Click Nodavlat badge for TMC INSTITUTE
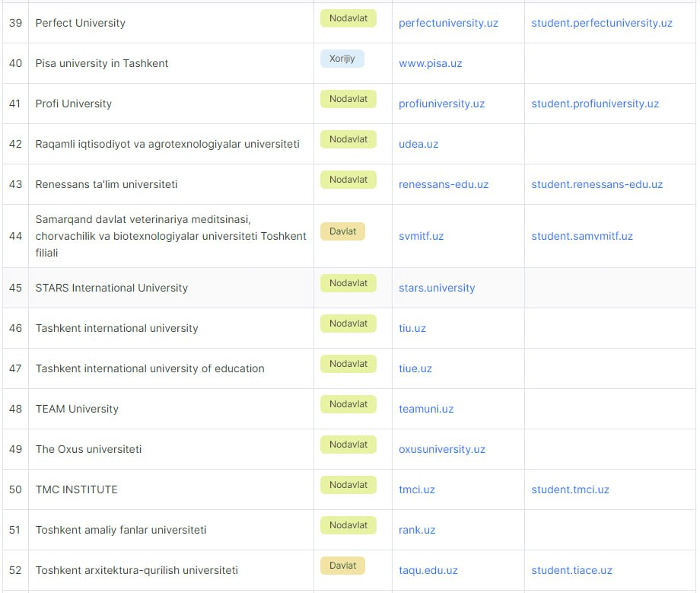 pos(348,485)
